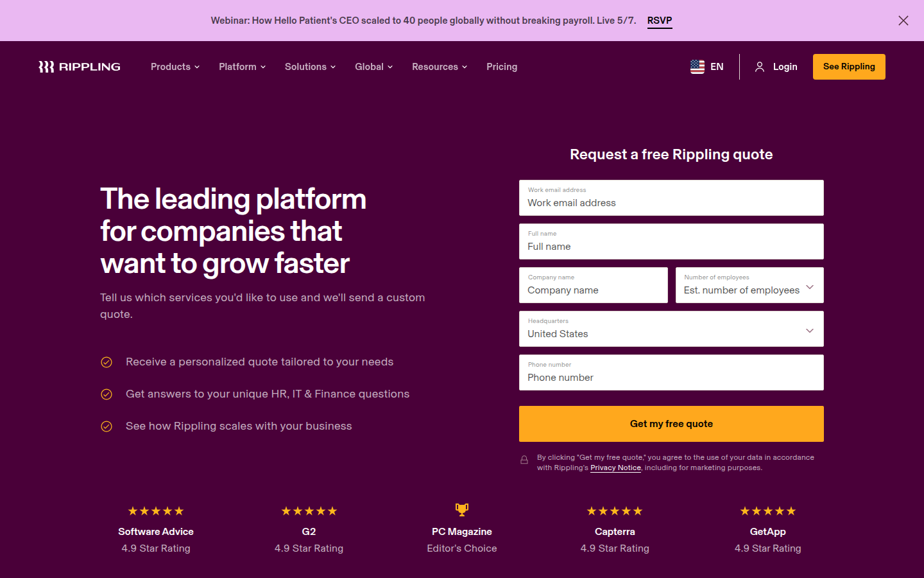924x578 pixels.
Task: Click the 'Editor's Choice' text
Action: pos(462,548)
